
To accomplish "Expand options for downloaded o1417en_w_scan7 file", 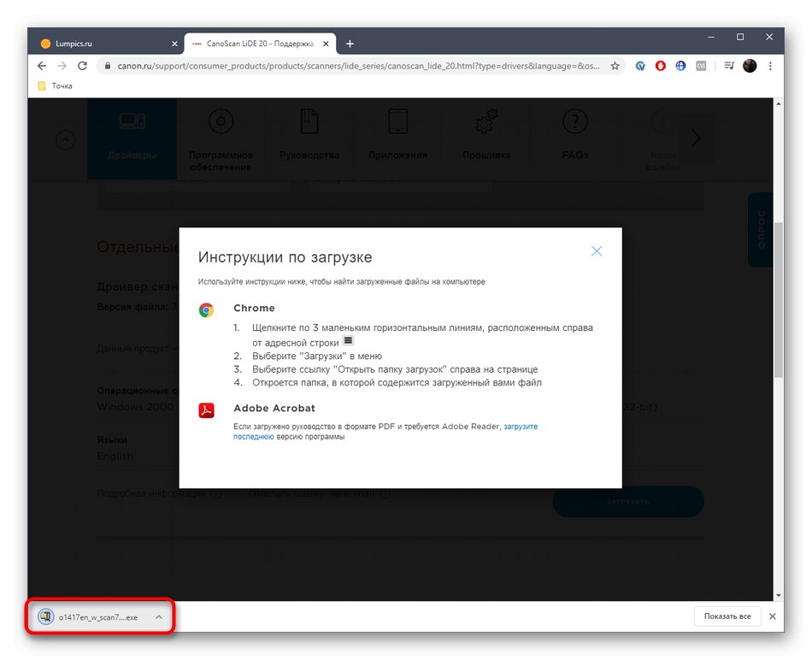I will (159, 616).
